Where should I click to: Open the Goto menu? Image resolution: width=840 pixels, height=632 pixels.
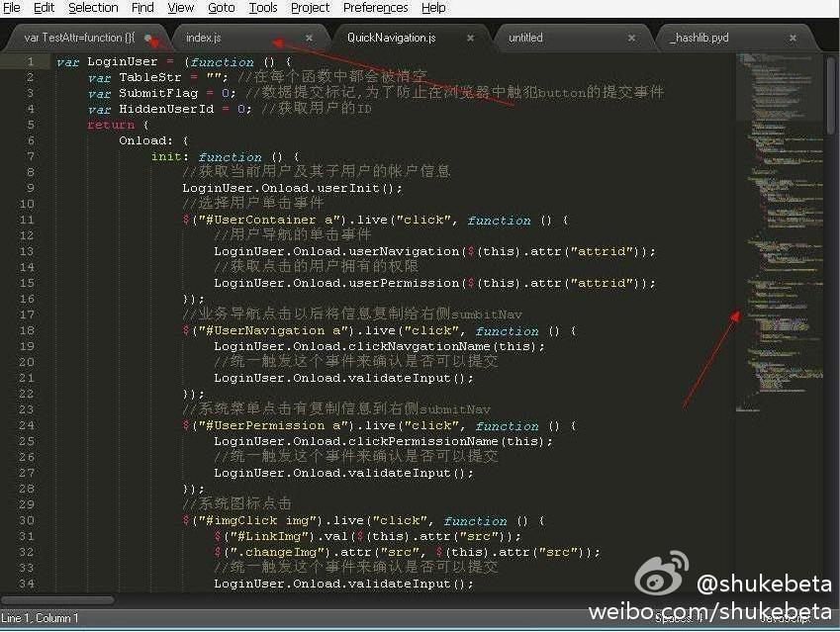pyautogui.click(x=221, y=7)
